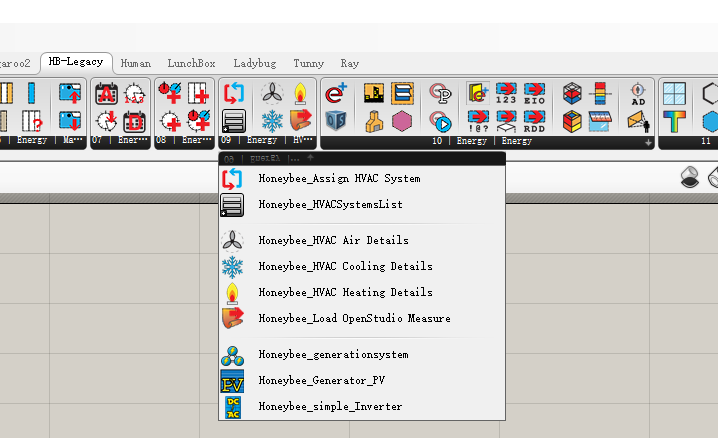Choose Honeybee_HVAC Cooling Details list entry
This screenshot has width=718, height=438.
point(362,266)
